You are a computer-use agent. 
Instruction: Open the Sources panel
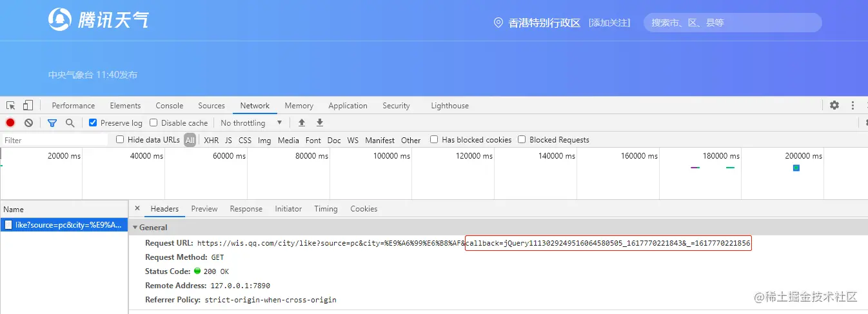point(212,105)
